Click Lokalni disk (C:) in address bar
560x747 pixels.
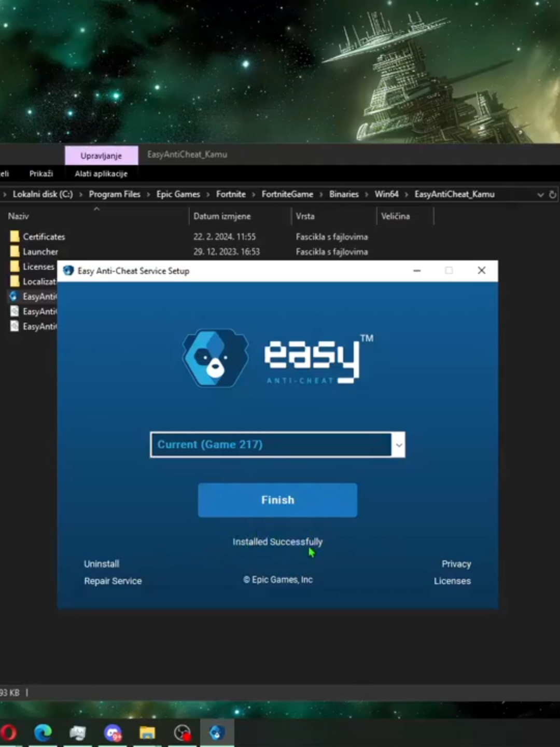[43, 194]
